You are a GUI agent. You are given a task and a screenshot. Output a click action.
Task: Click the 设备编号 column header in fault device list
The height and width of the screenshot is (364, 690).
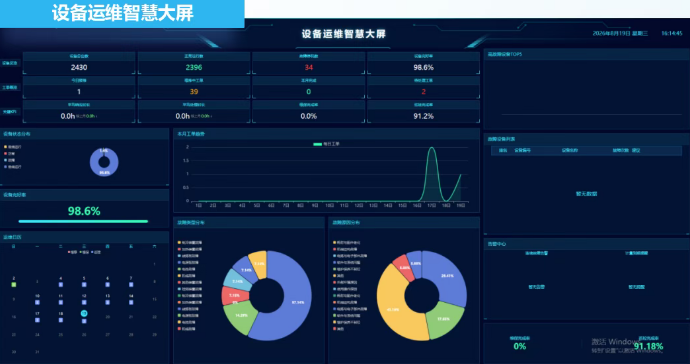(522, 151)
